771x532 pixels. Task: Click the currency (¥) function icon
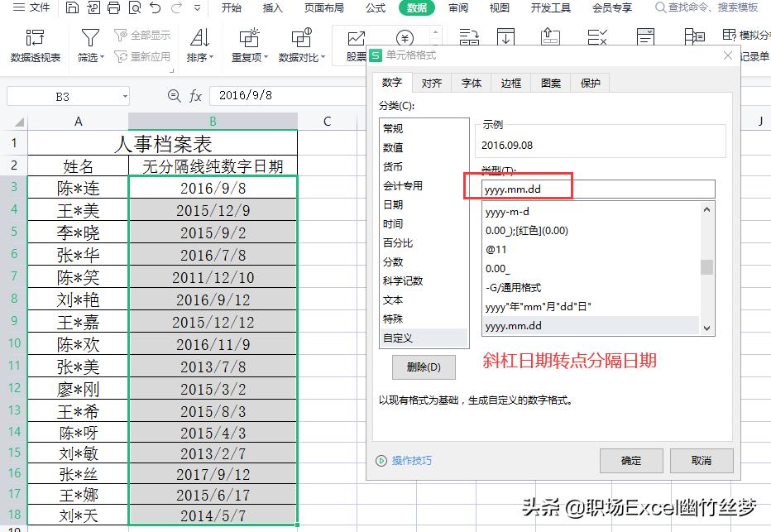[x=405, y=40]
